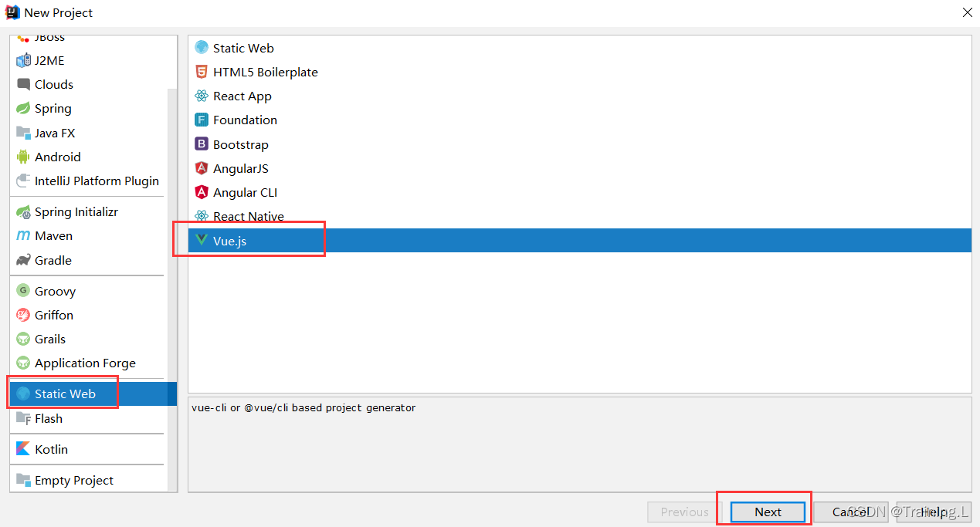Select the Flash category
This screenshot has height=527, width=980.
pos(49,418)
